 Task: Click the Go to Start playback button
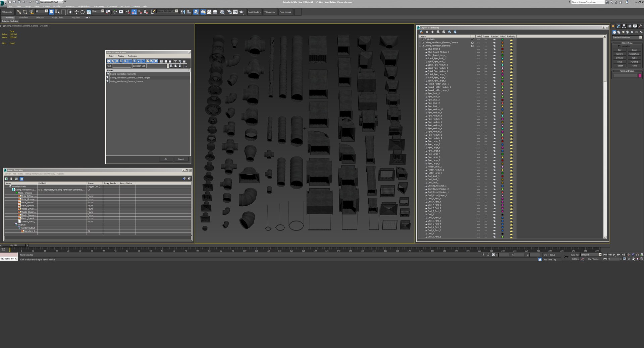coord(605,255)
